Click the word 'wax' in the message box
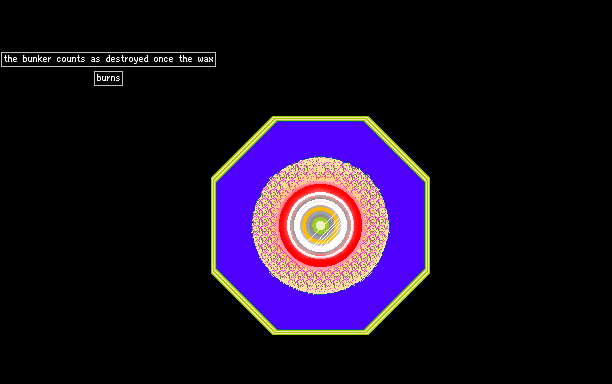 coord(205,59)
